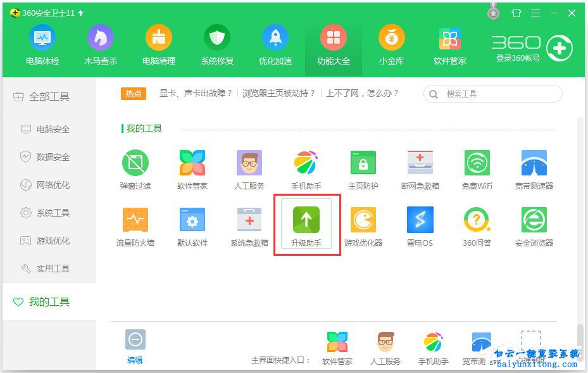
Task: Select 我的工具 in the sidebar
Action: [x=41, y=302]
